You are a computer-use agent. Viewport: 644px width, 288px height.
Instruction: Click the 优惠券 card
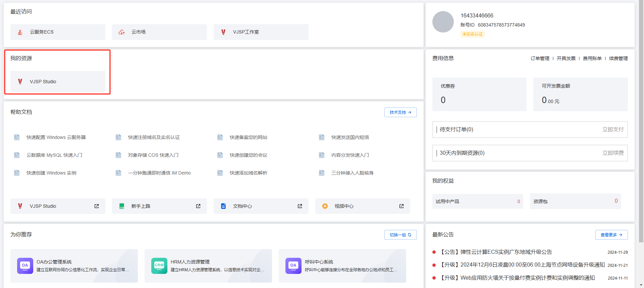(480, 94)
